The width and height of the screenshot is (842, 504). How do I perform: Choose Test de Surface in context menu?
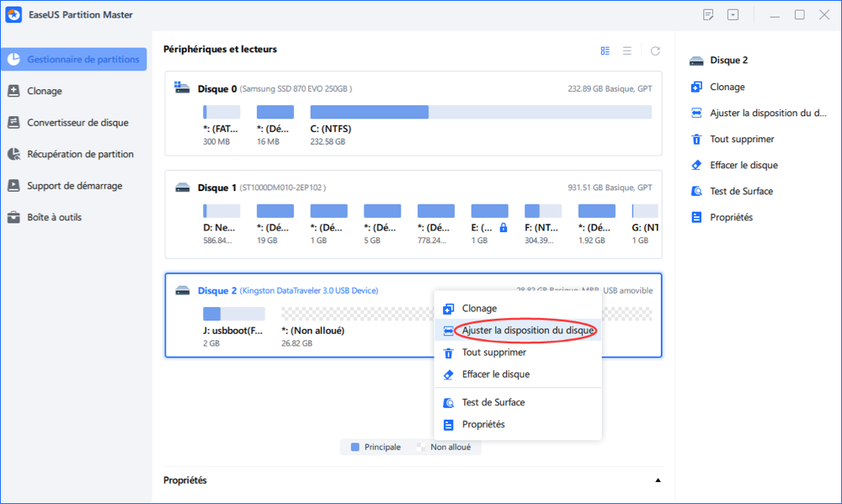(x=518, y=402)
